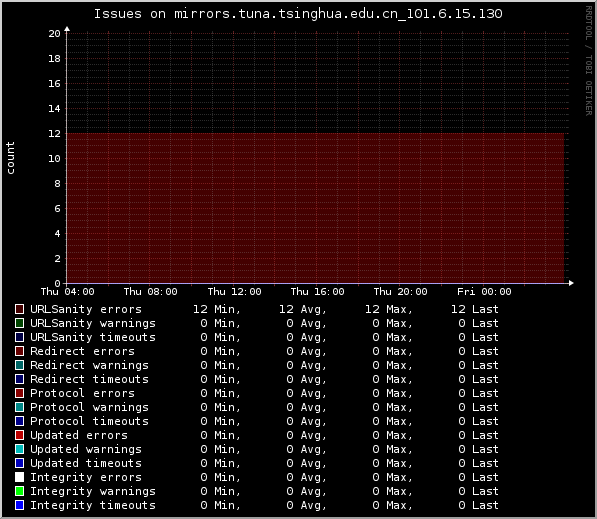Screen dimensions: 597x519
Task: Select the Redirect warnings teal swatch
Action: pyautogui.click(x=19, y=365)
